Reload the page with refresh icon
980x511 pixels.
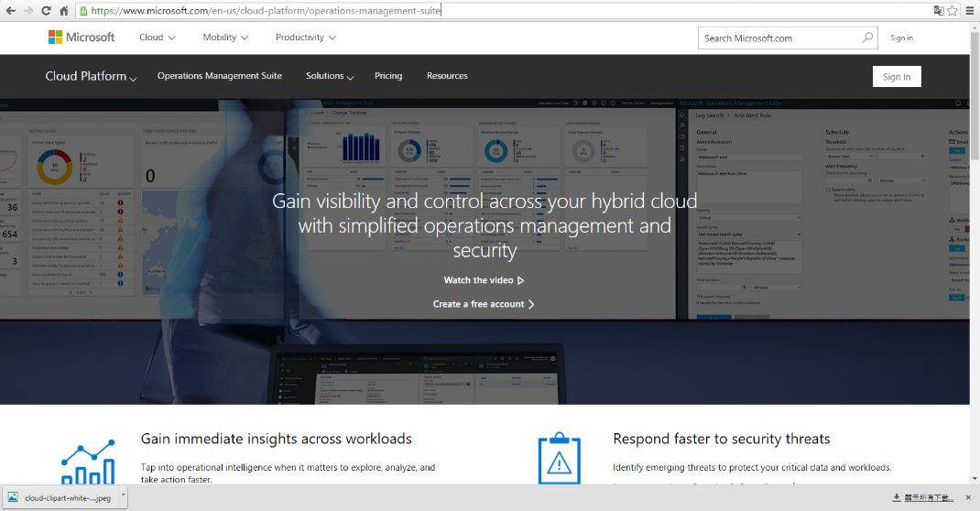coord(46,11)
